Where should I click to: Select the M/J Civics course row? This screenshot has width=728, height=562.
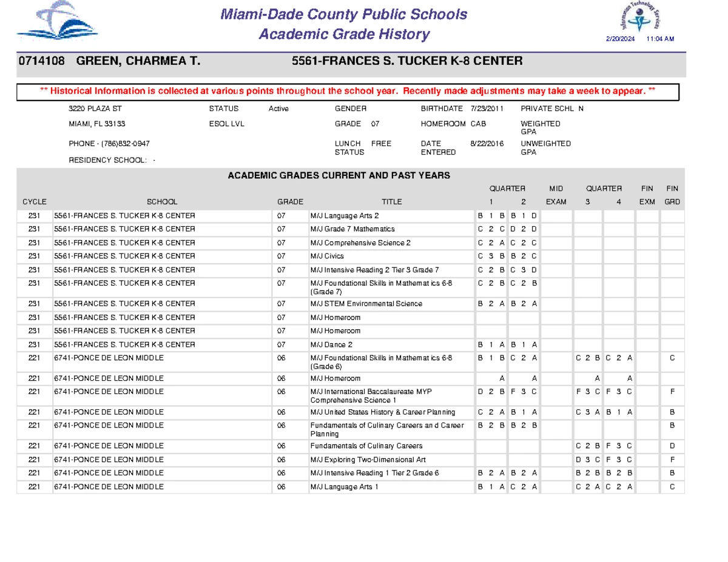(x=327, y=256)
